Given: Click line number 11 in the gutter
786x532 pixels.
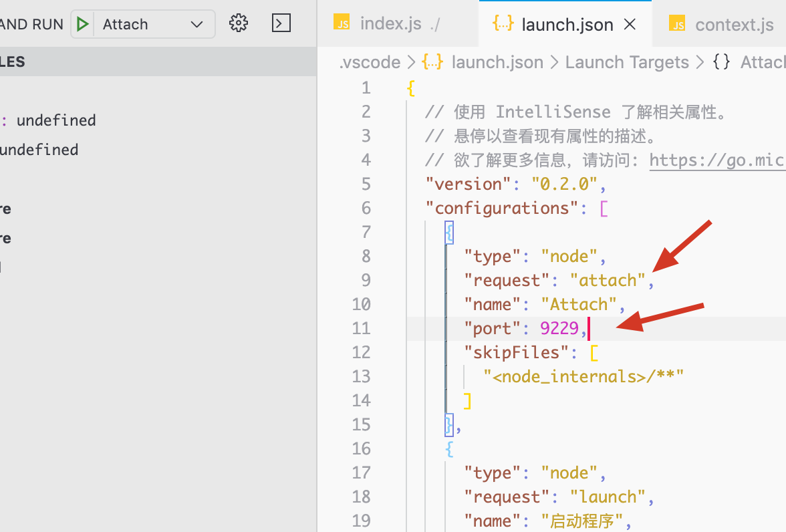Looking at the screenshot, I should 361,328.
